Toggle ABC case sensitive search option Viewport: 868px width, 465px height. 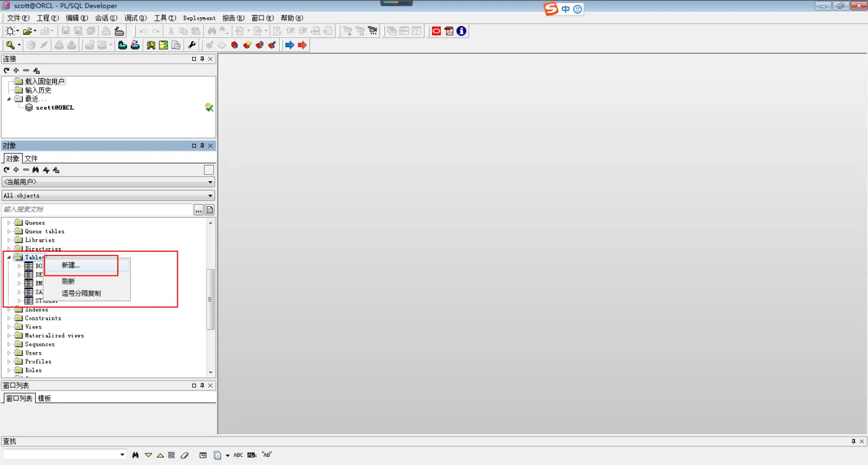coord(238,455)
